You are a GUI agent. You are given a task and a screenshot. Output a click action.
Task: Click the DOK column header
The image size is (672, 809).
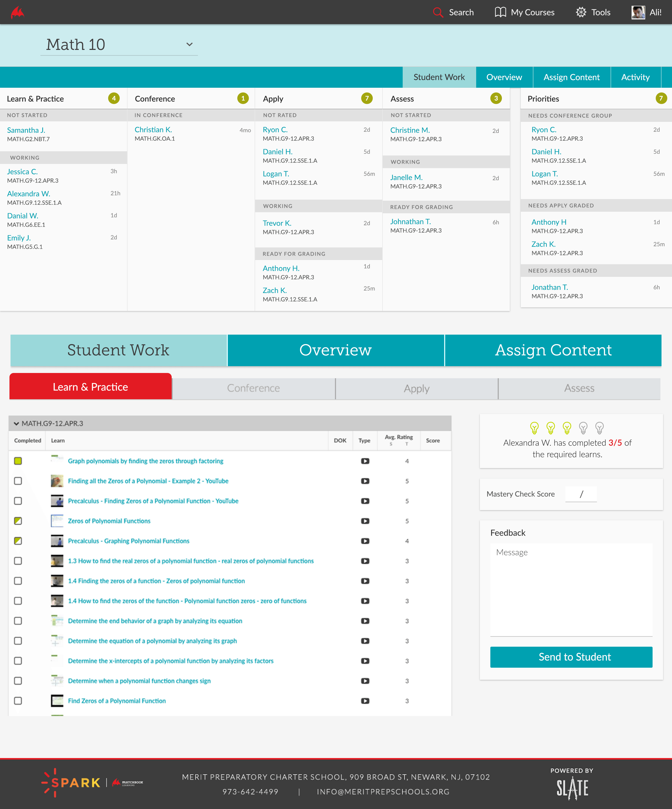click(x=340, y=441)
